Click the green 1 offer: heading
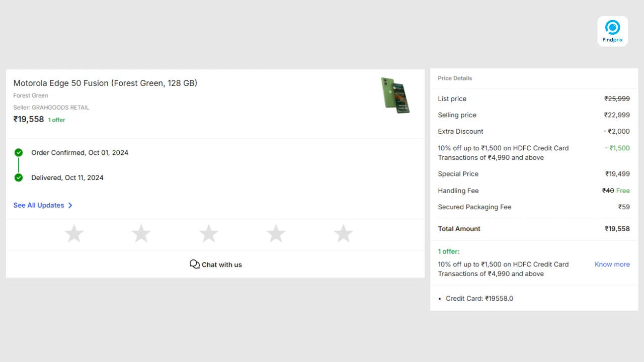 click(449, 251)
